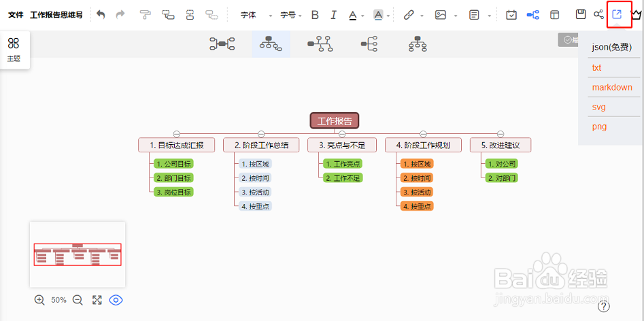Redo the last action

click(x=120, y=15)
